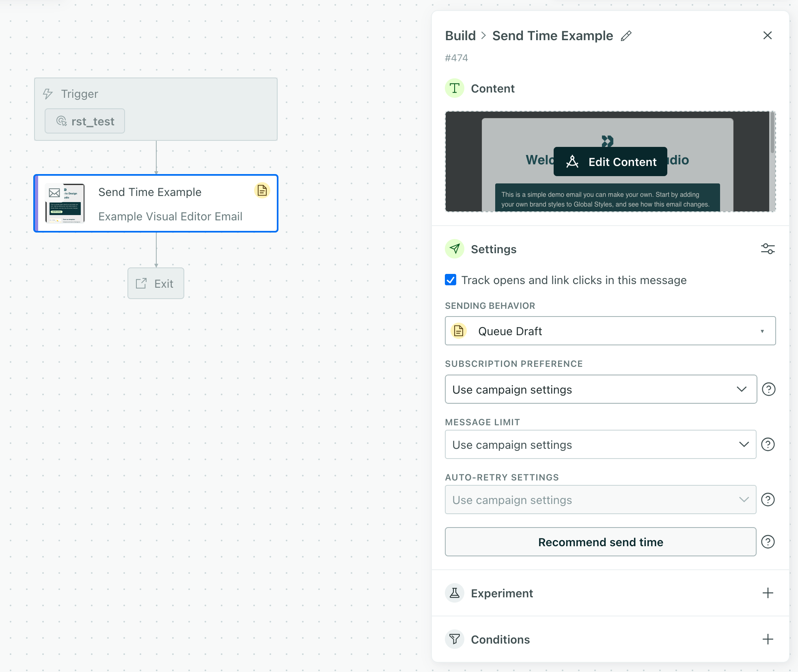Click the Exit node external link icon

coord(141,283)
